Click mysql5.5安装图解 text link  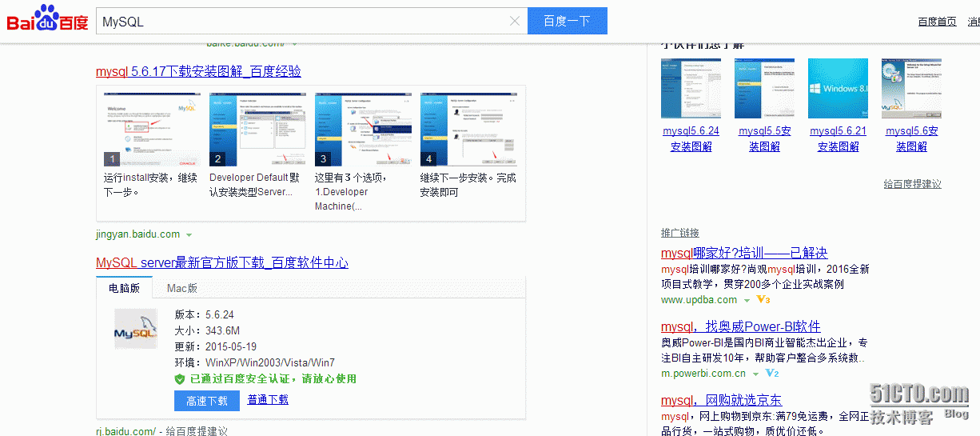click(765, 139)
